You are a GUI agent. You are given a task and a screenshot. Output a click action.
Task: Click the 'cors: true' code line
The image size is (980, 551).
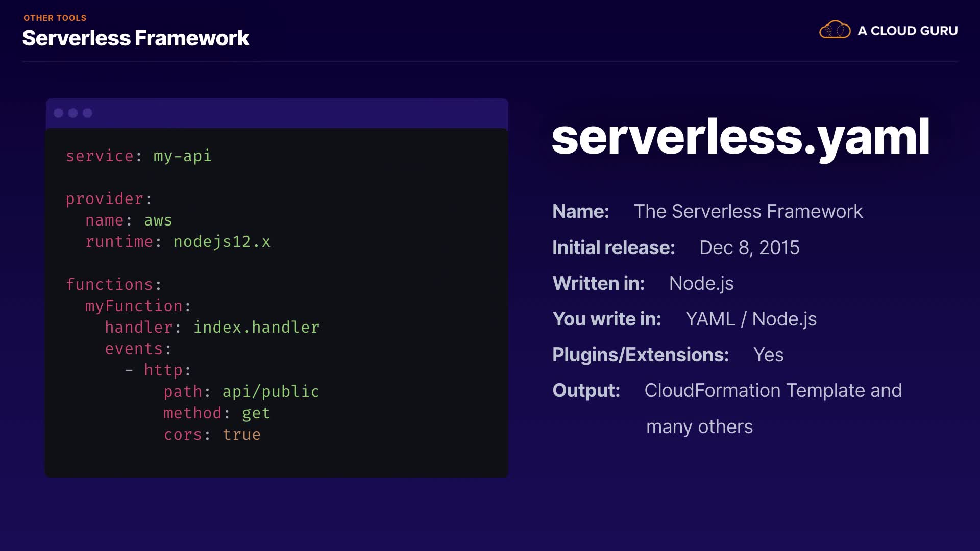click(212, 435)
